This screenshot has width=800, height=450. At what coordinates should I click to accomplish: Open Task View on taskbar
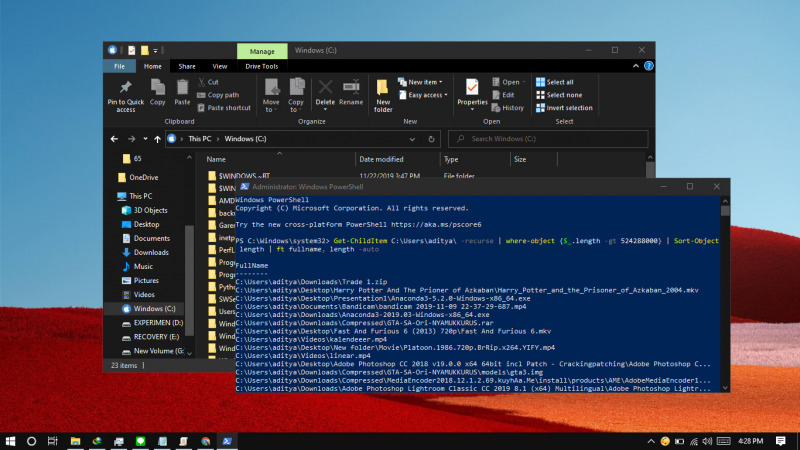(x=53, y=441)
